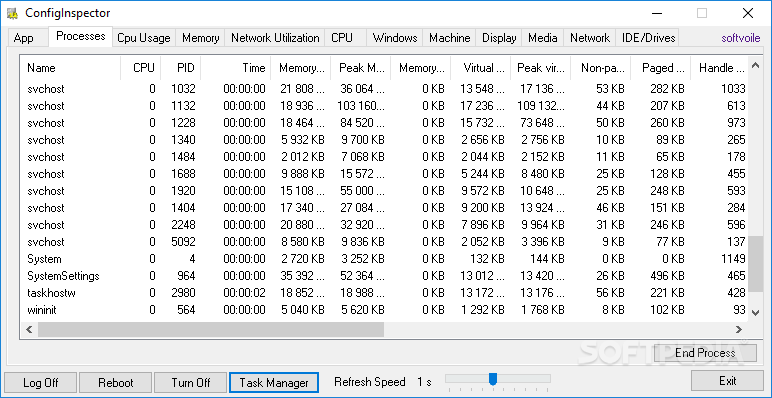Open the softvoile link
The height and width of the screenshot is (398, 772).
pyautogui.click(x=741, y=38)
